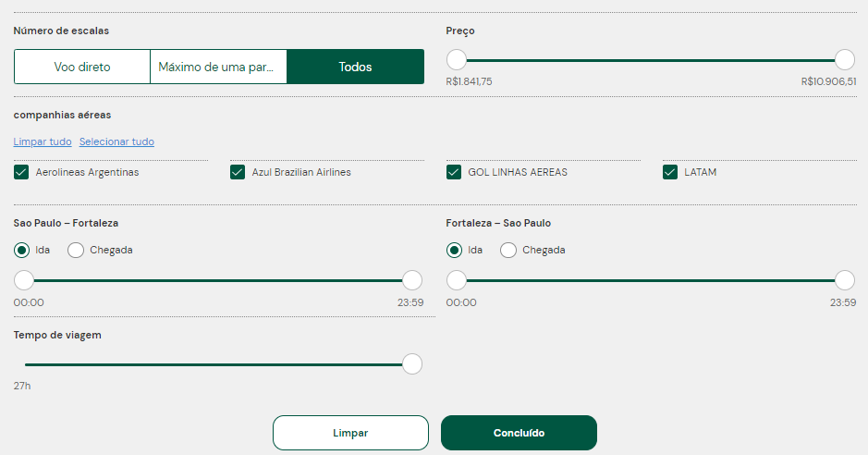Screen dimensions: 868x455
Task: Click the maximum price slider handle
Action: pos(845,60)
